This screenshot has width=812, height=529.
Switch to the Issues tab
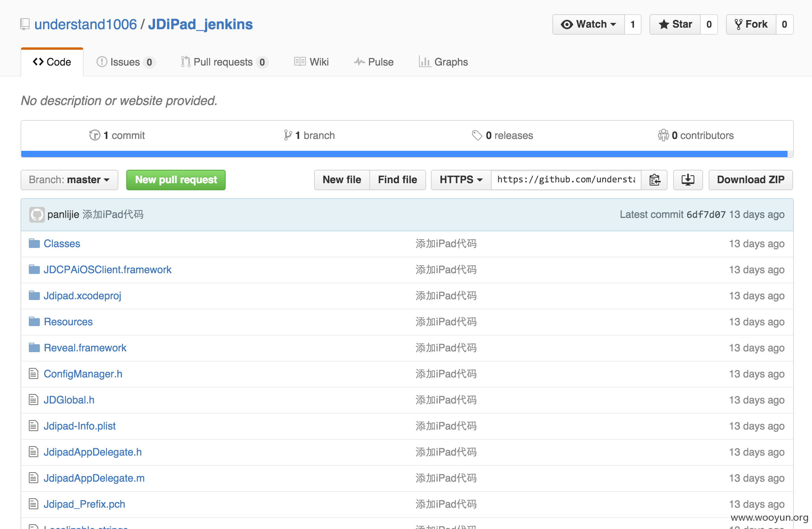click(x=126, y=62)
